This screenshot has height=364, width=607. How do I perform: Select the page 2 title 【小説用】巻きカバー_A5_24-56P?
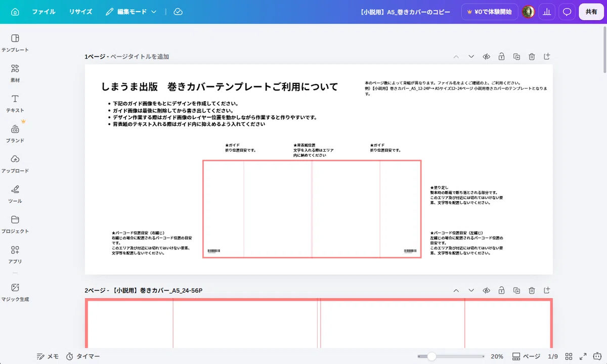157,291
